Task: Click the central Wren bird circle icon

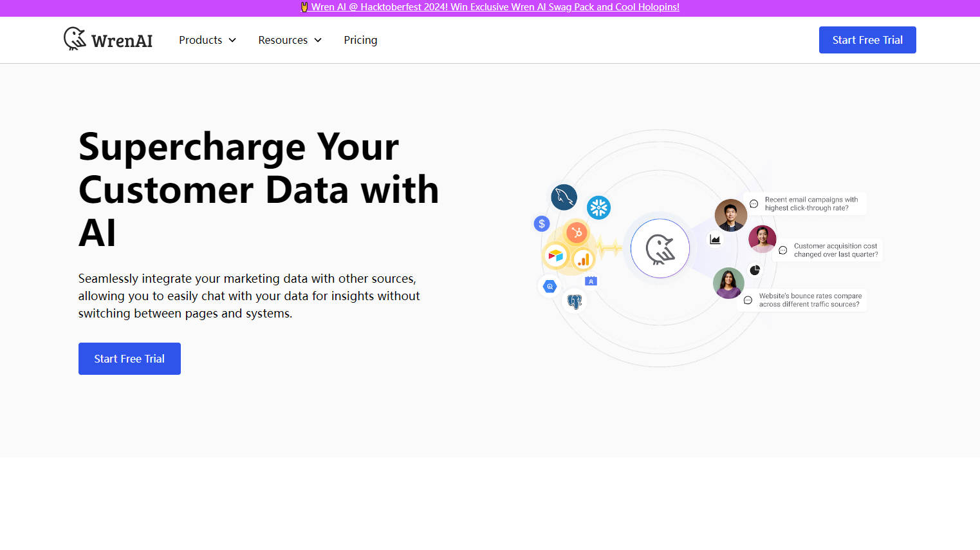Action: (x=660, y=249)
